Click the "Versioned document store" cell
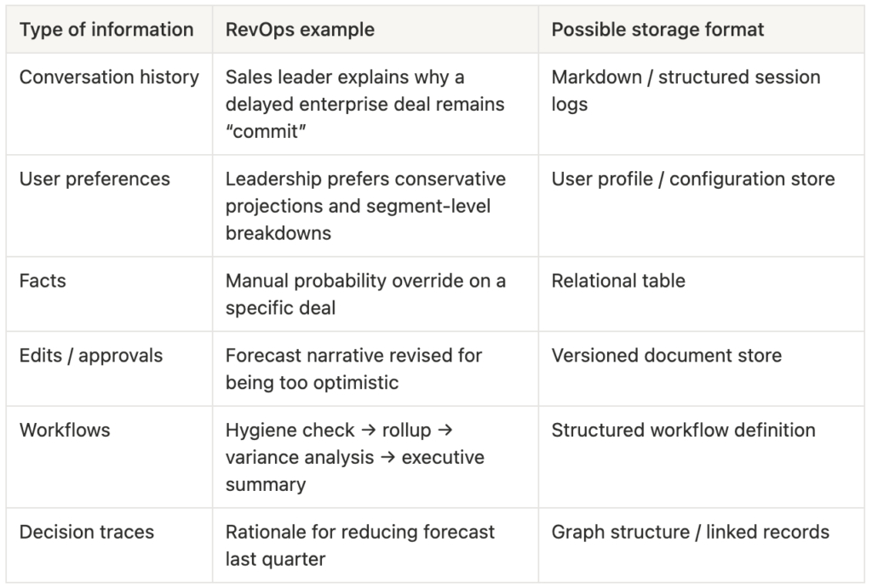The height and width of the screenshot is (588, 872). pos(666,356)
